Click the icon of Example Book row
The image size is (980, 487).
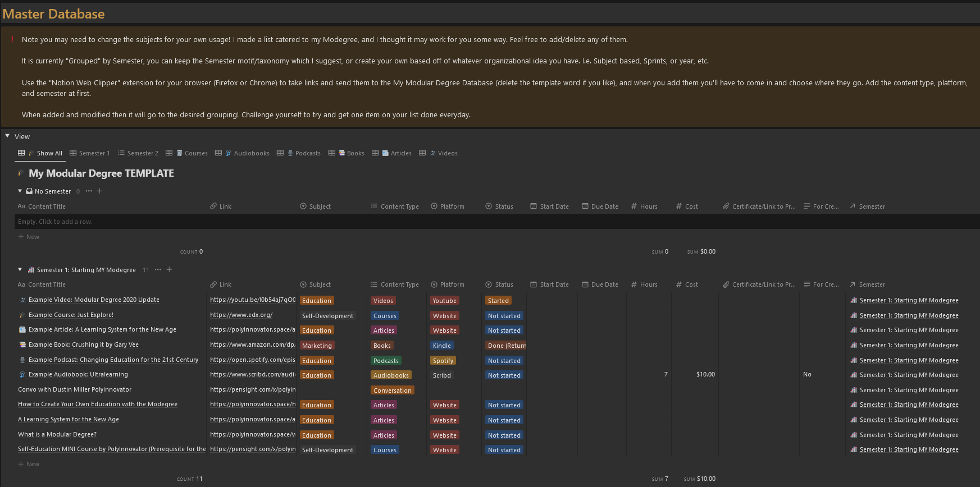(22, 345)
